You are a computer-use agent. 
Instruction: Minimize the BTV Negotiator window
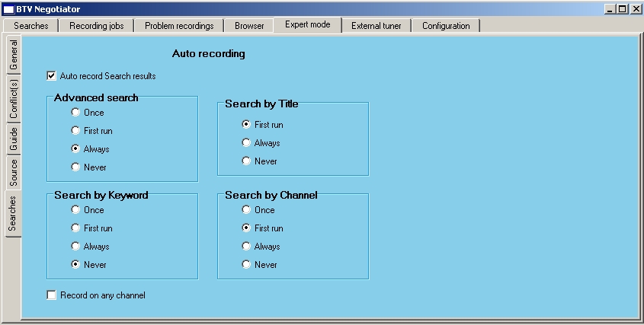[x=610, y=9]
